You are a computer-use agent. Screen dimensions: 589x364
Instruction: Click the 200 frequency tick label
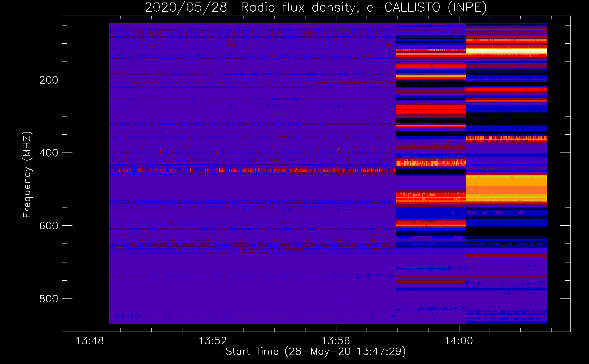tap(49, 80)
